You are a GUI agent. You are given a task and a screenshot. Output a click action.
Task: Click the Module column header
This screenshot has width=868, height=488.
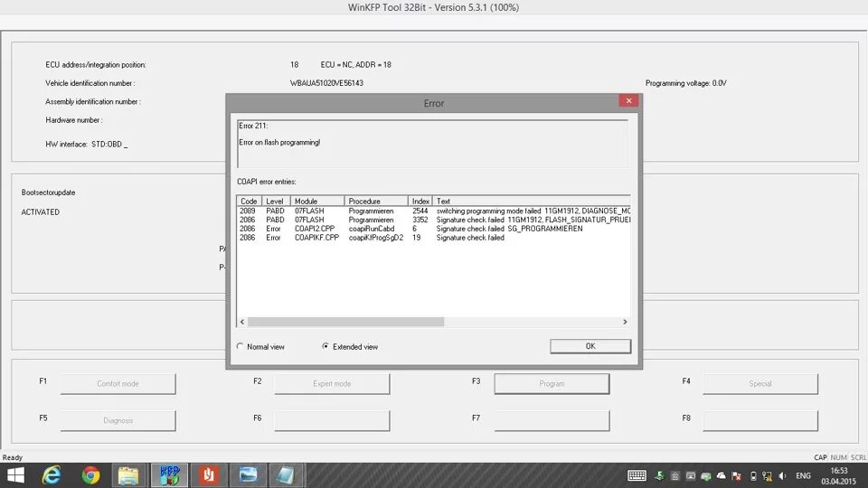point(317,201)
